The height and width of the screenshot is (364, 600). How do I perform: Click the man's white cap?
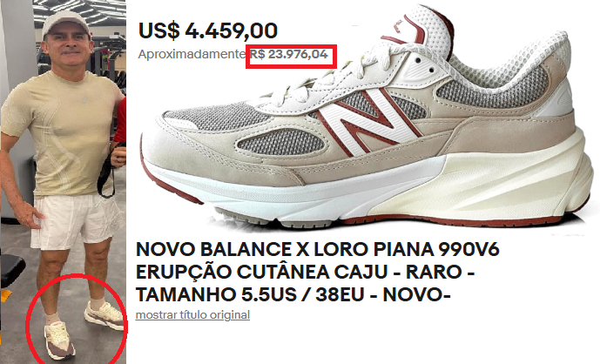point(65,23)
